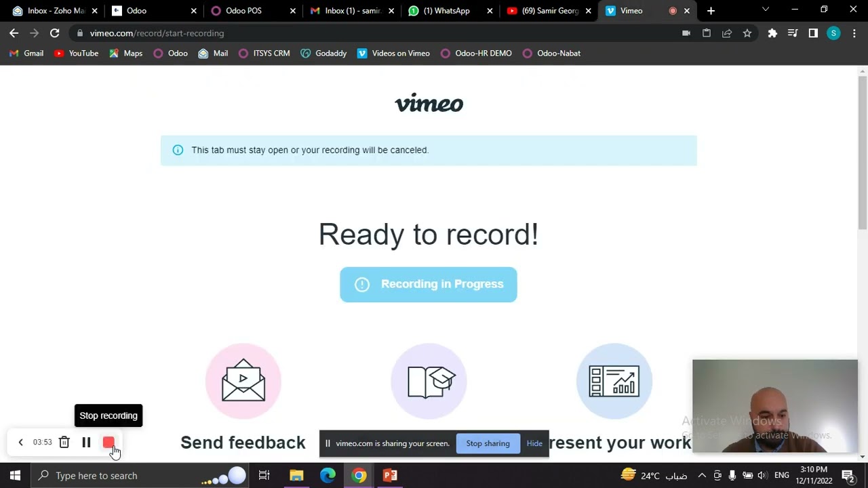Click the Recording in Progress button
Image resolution: width=868 pixels, height=488 pixels.
429,284
